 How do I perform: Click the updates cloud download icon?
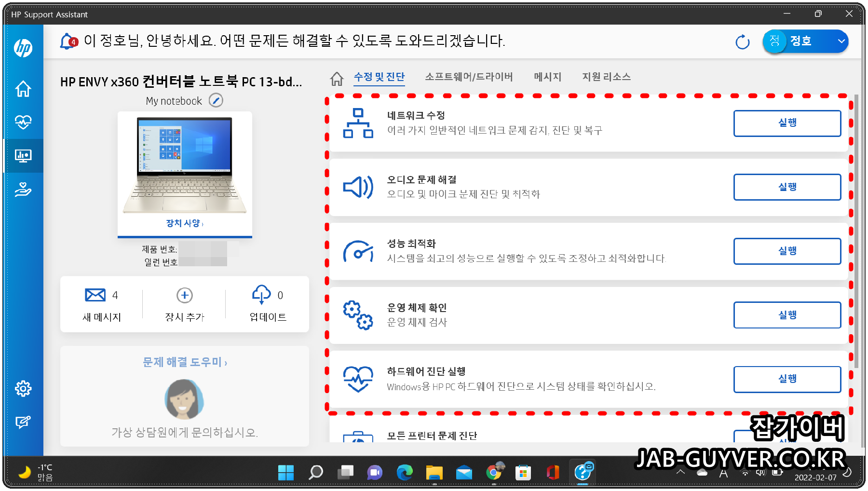click(261, 294)
